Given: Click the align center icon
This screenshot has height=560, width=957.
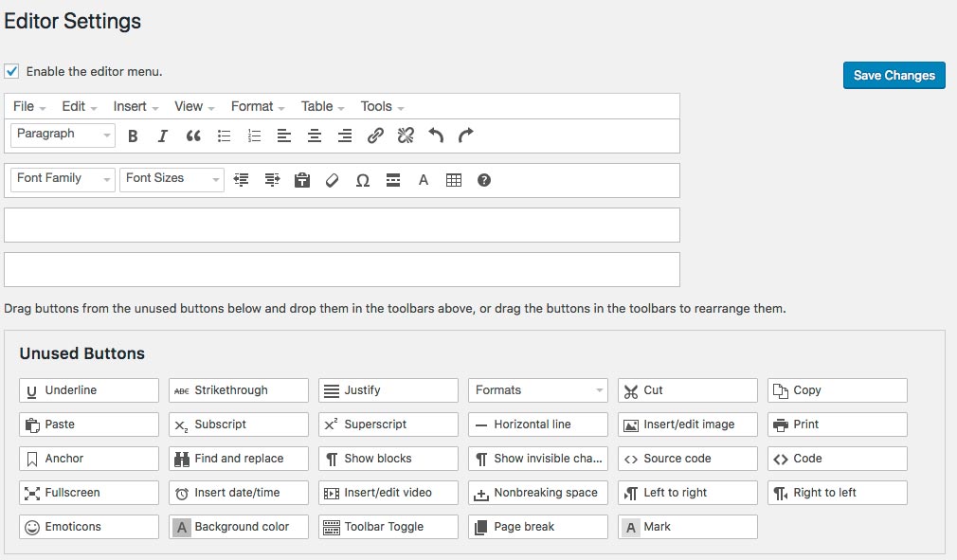Looking at the screenshot, I should click(x=315, y=136).
